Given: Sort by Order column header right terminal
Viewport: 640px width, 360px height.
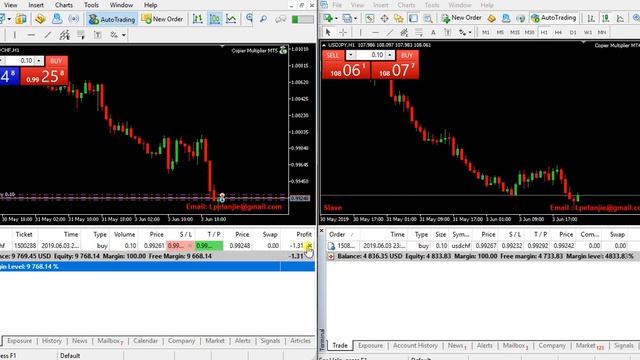Looking at the screenshot, I should point(338,235).
